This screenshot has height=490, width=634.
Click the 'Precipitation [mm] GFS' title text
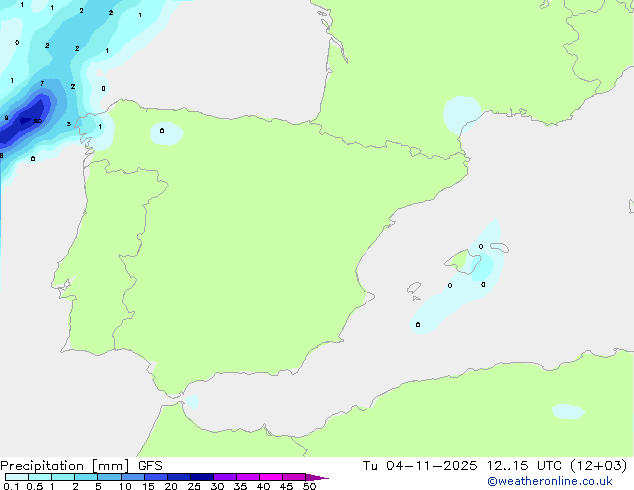pos(81,466)
